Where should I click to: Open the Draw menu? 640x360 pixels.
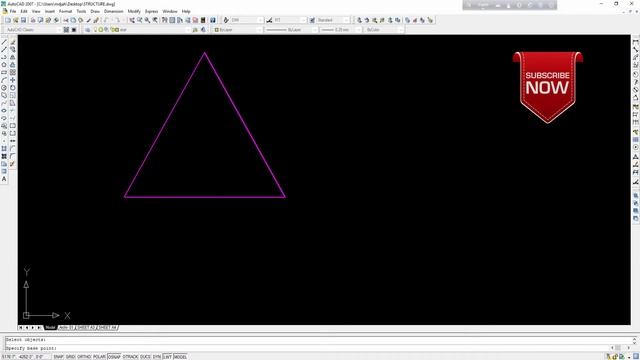pos(95,11)
